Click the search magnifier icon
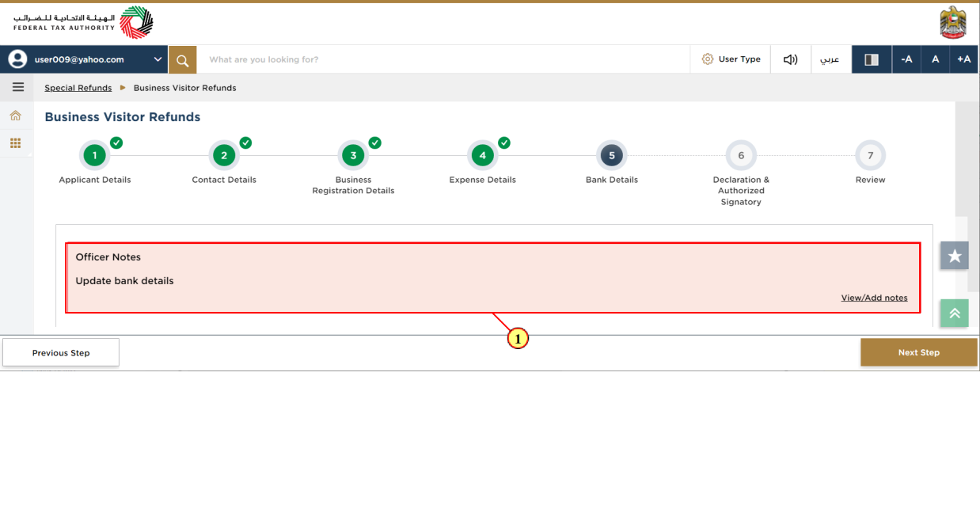The height and width of the screenshot is (513, 980). click(x=182, y=59)
